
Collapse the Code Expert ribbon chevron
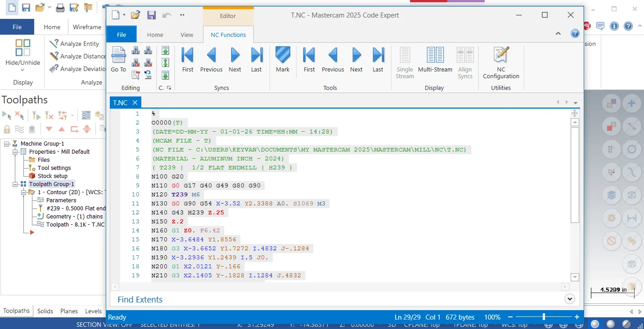click(x=558, y=33)
